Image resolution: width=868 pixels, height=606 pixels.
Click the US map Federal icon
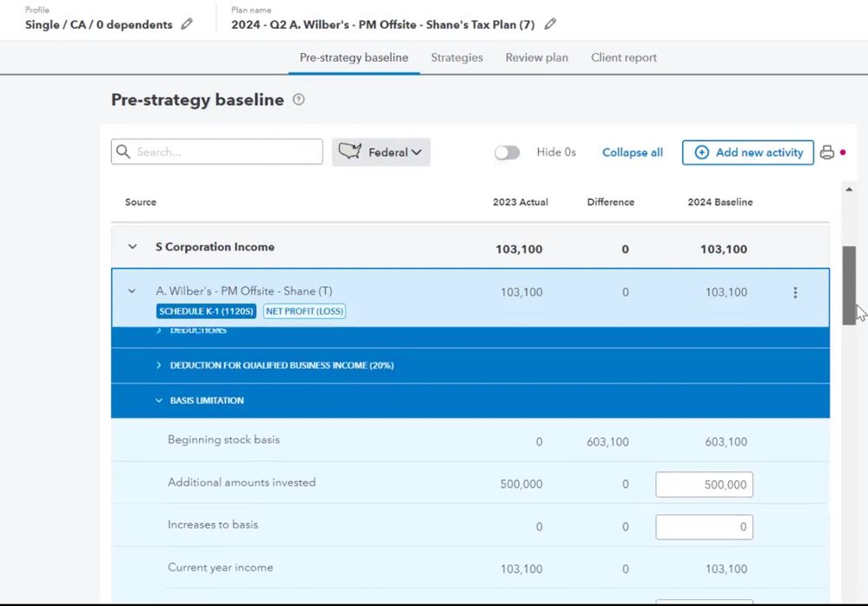(x=350, y=152)
